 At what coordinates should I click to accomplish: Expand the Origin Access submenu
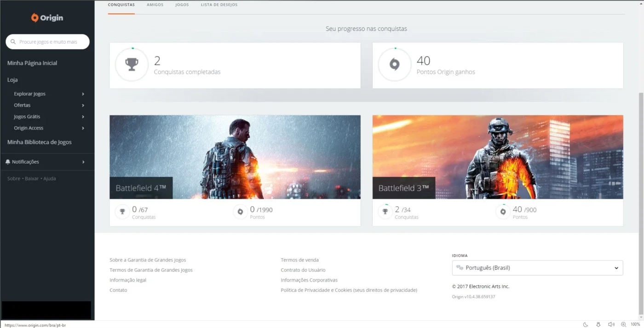[83, 128]
